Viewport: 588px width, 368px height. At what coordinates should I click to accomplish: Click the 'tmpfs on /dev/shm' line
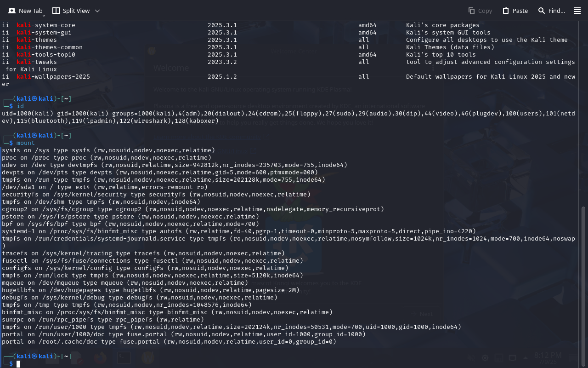coord(101,202)
